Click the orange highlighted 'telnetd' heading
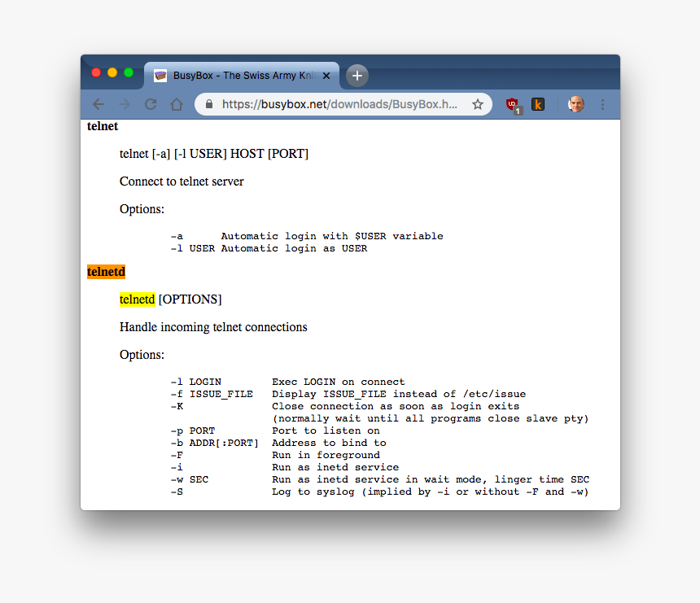This screenshot has width=700, height=603. pyautogui.click(x=107, y=272)
